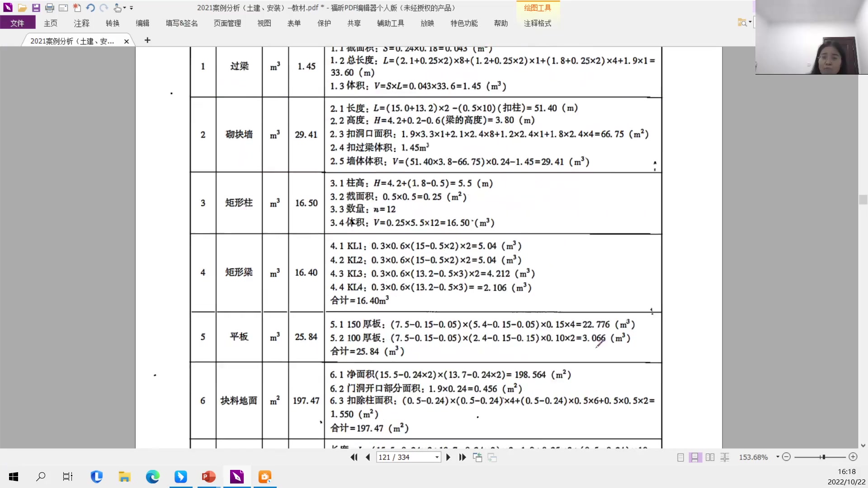Viewport: 868px width, 488px height.
Task: Open the 注释 ribbon menu
Action: pos(81,23)
